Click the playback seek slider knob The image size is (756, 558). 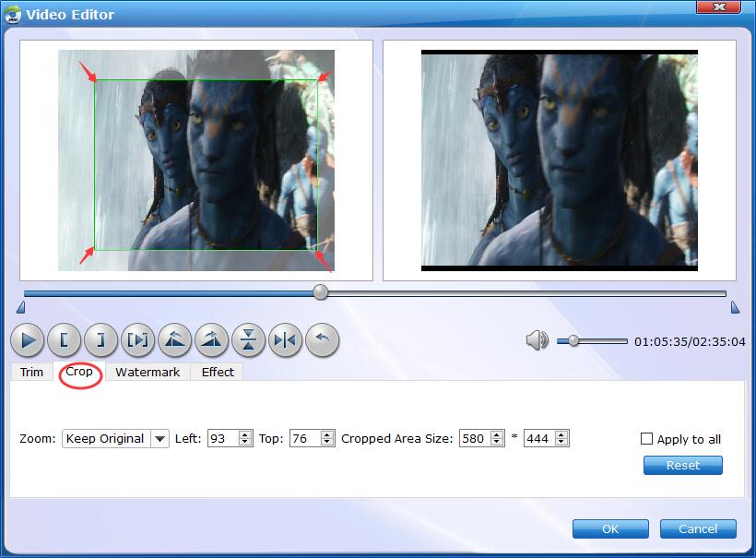click(320, 292)
